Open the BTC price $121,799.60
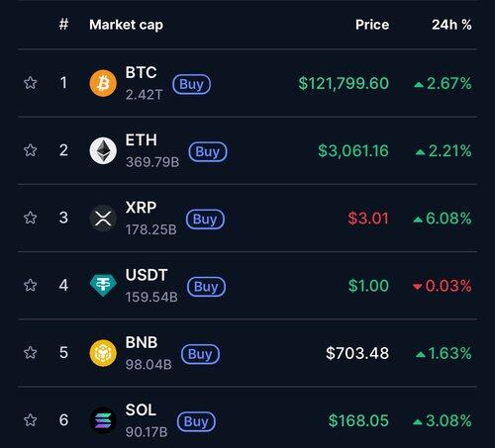Viewport: 495px width, 448px height. (x=344, y=83)
